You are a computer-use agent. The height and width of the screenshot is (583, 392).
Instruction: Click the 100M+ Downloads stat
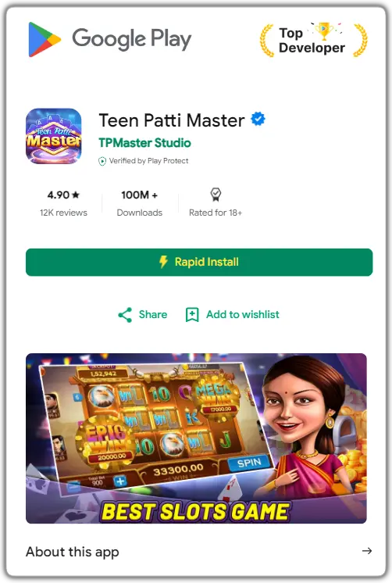click(x=139, y=203)
